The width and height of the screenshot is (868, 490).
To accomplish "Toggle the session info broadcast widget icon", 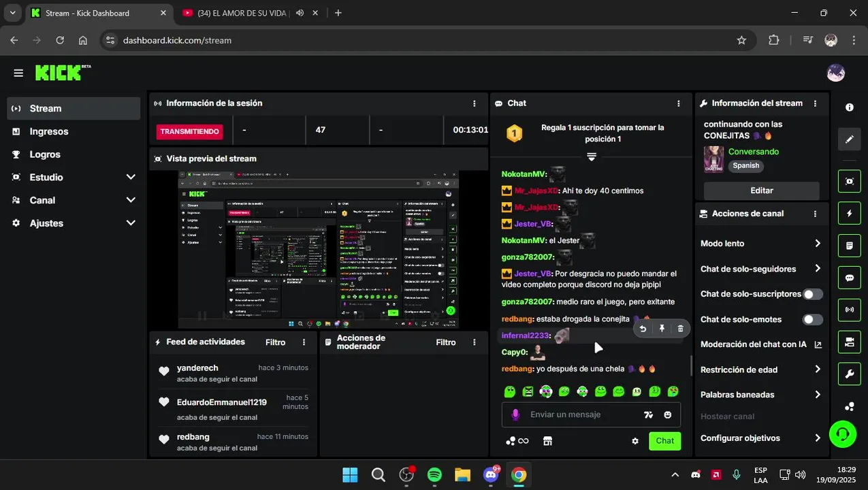I will 850,310.
